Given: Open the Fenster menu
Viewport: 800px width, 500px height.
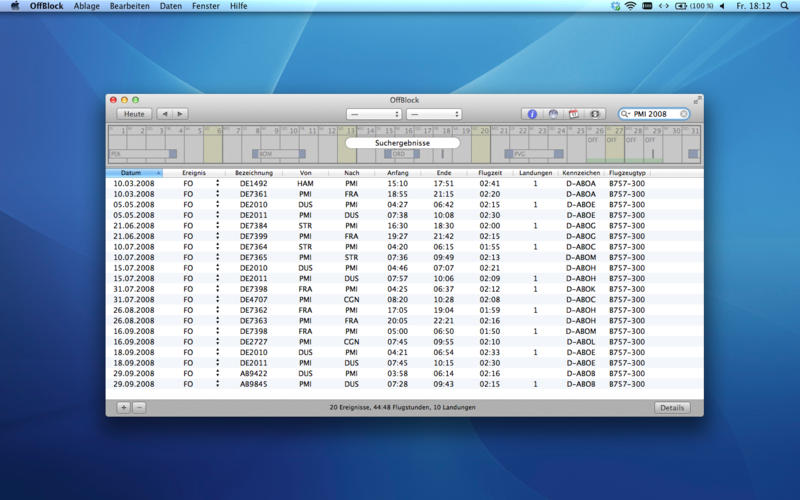Looking at the screenshot, I should (206, 6).
